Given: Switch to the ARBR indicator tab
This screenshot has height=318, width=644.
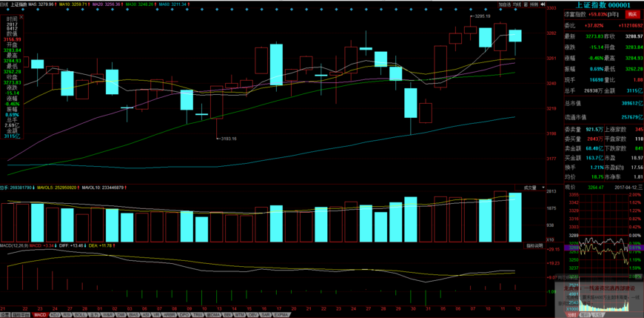Looking at the screenshot, I should pyautogui.click(x=170, y=315).
